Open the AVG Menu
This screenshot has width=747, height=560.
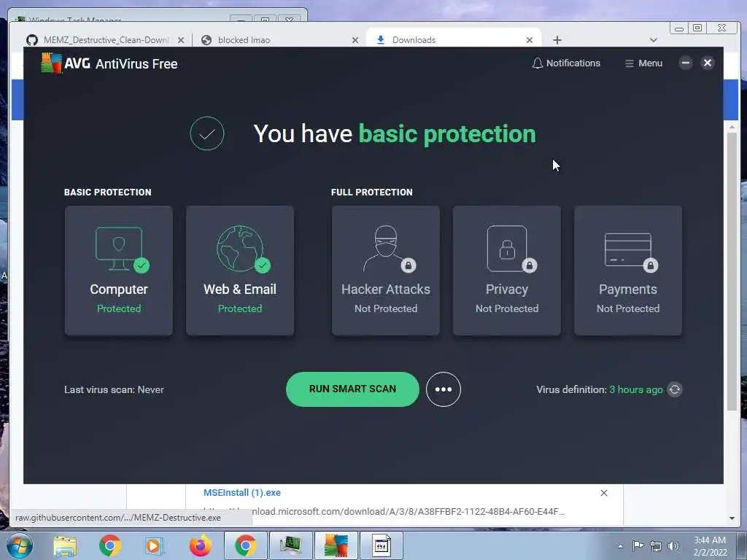click(x=643, y=63)
